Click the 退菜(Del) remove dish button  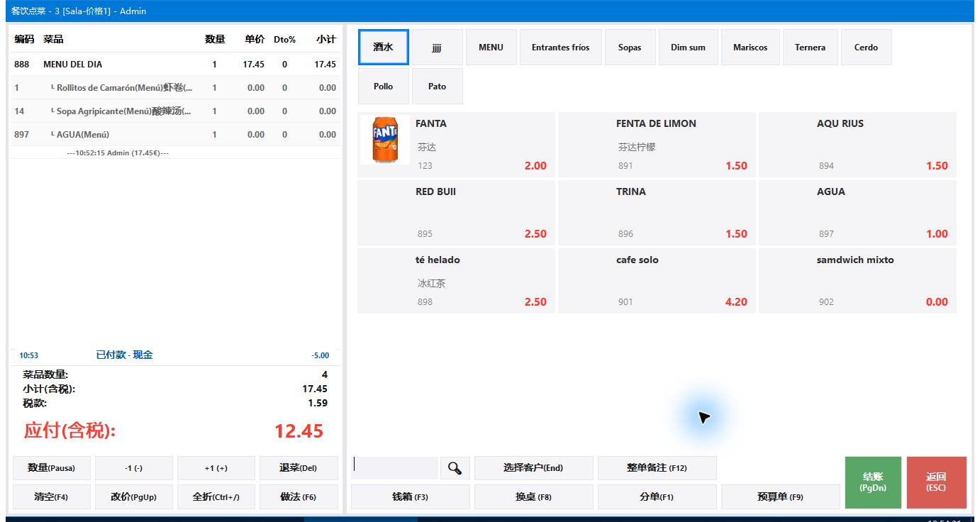(x=299, y=468)
